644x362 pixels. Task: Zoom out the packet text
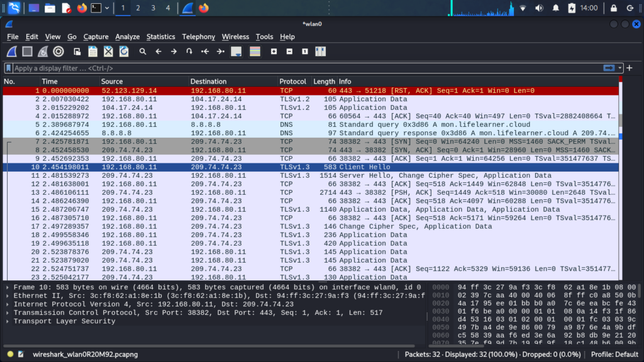(289, 52)
